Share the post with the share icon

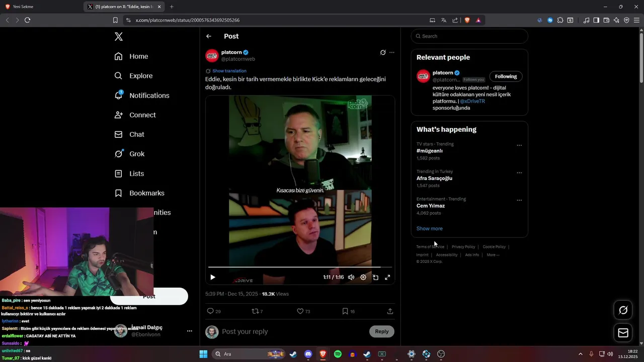pyautogui.click(x=390, y=311)
